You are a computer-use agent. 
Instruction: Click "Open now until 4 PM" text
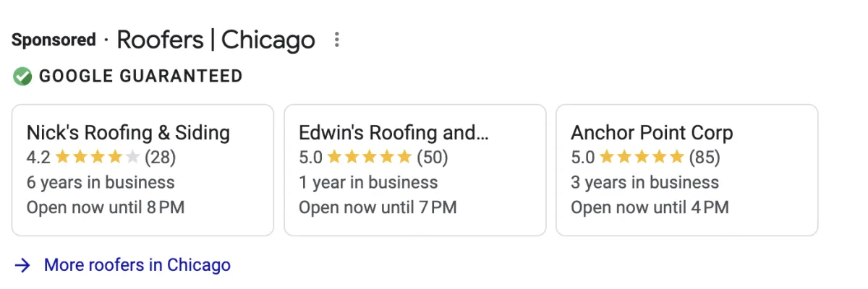pos(650,207)
